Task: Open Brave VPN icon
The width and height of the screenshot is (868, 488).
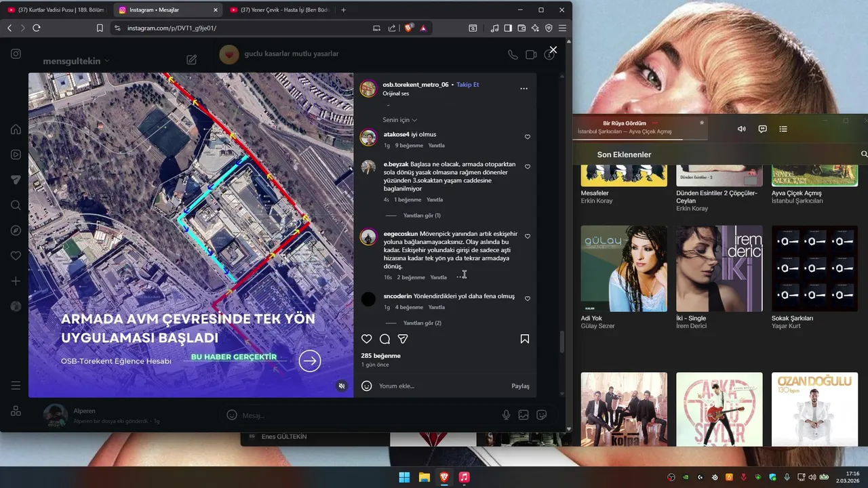Action: [549, 28]
